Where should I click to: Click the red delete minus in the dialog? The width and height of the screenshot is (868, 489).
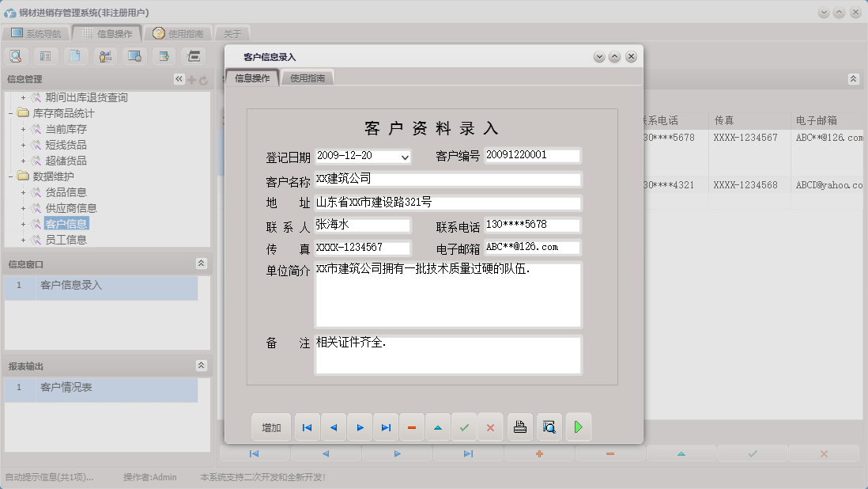(411, 427)
